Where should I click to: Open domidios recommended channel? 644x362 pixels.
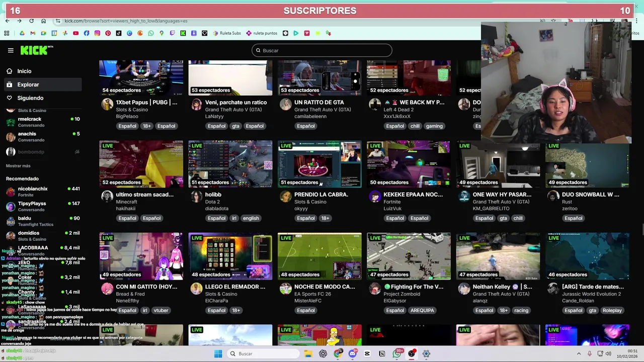tap(43, 236)
